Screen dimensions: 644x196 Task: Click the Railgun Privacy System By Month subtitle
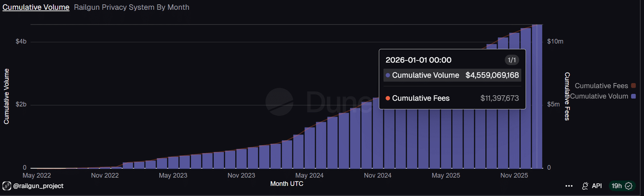click(132, 7)
